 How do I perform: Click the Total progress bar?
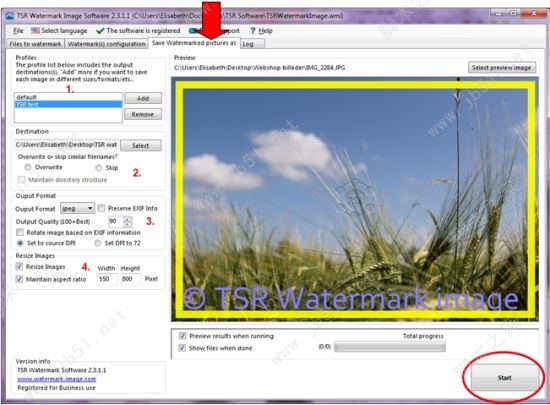point(390,347)
